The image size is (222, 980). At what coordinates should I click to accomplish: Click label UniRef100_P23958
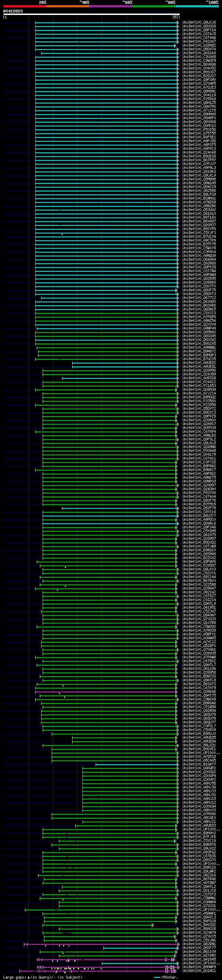coord(199,405)
